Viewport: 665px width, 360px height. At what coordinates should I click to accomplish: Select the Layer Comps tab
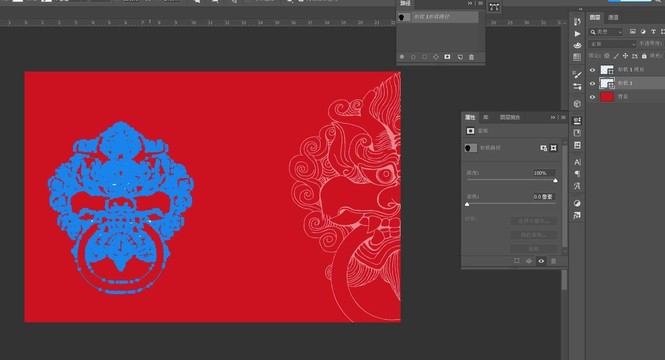[x=510, y=117]
